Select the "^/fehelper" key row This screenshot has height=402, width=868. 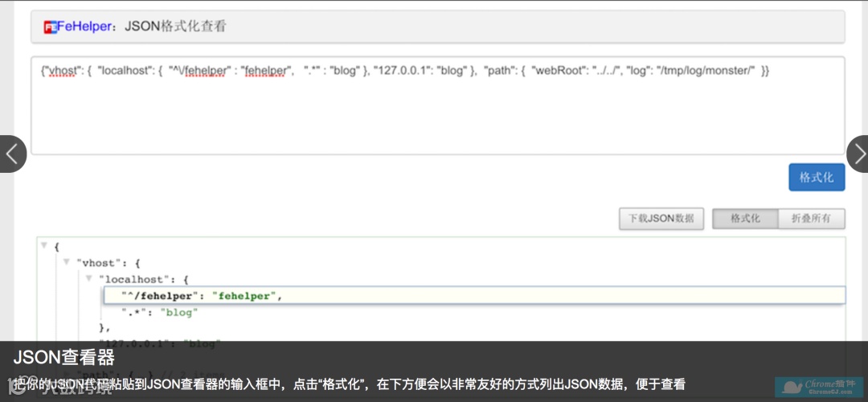pyautogui.click(x=474, y=296)
